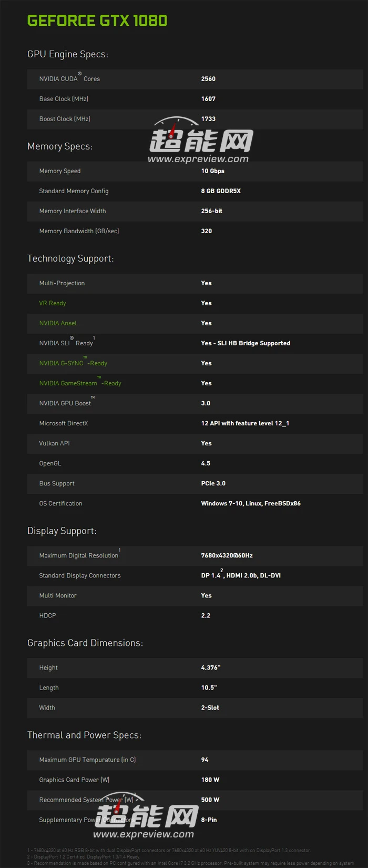Image resolution: width=368 pixels, height=868 pixels.
Task: Click the OpenGL label
Action: coord(50,463)
